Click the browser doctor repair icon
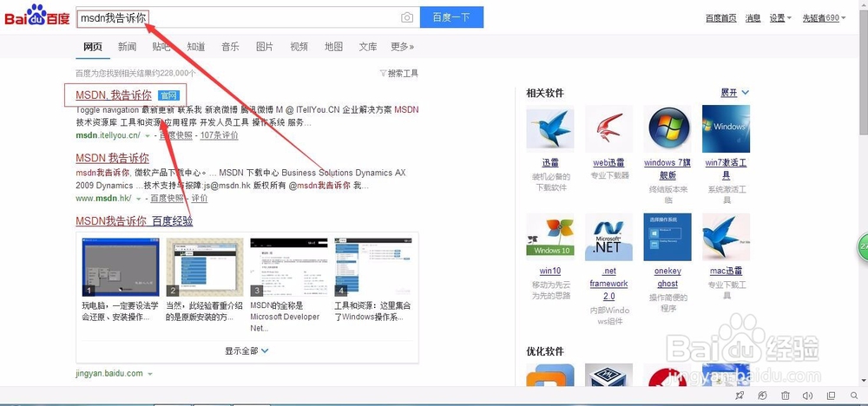Viewport: 868px width, 406px height. tap(762, 396)
